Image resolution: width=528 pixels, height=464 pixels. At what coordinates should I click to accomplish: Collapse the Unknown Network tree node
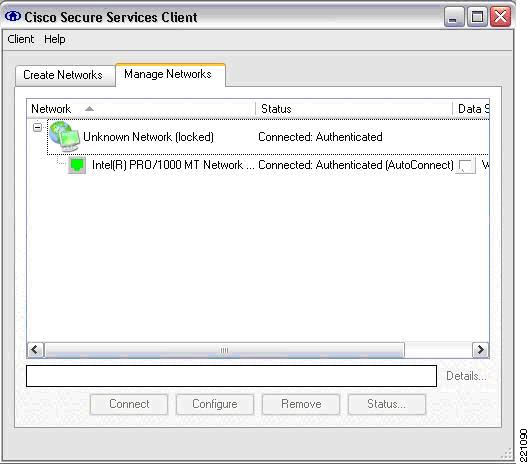tap(37, 127)
